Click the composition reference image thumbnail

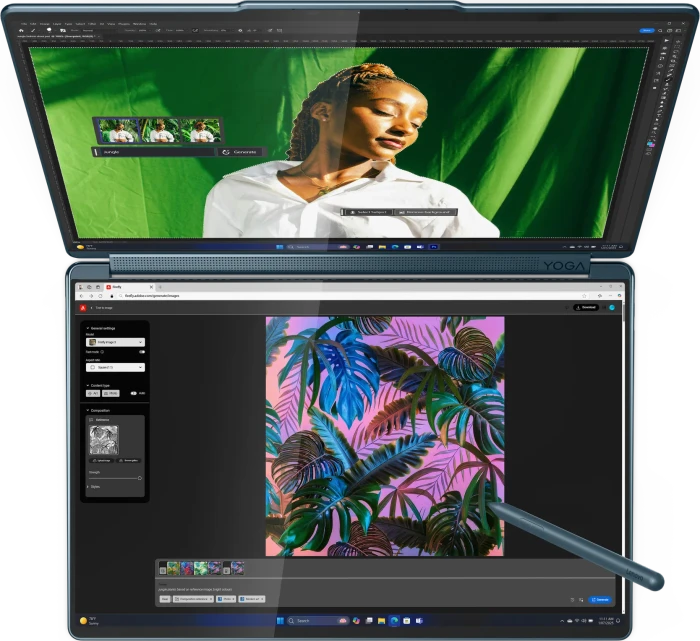click(x=104, y=440)
